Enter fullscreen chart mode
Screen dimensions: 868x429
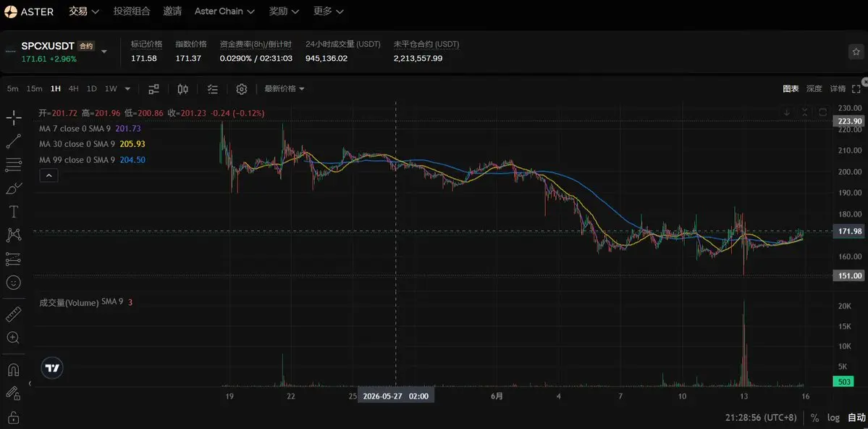click(x=856, y=88)
